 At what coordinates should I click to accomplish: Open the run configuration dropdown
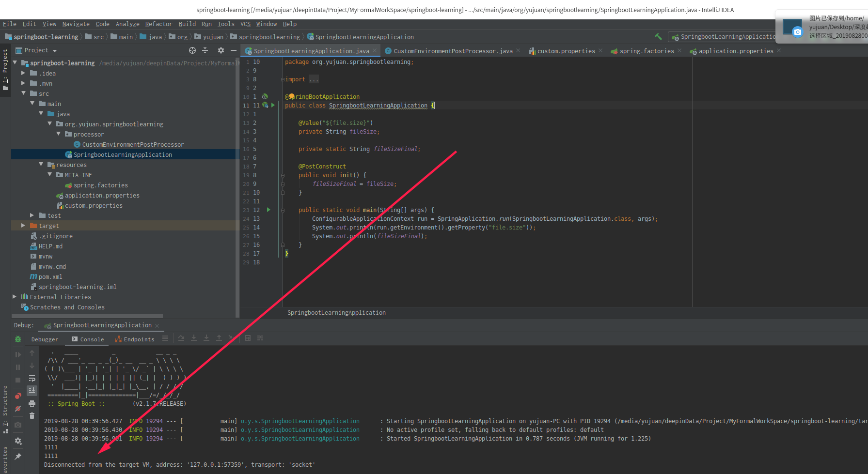click(722, 37)
